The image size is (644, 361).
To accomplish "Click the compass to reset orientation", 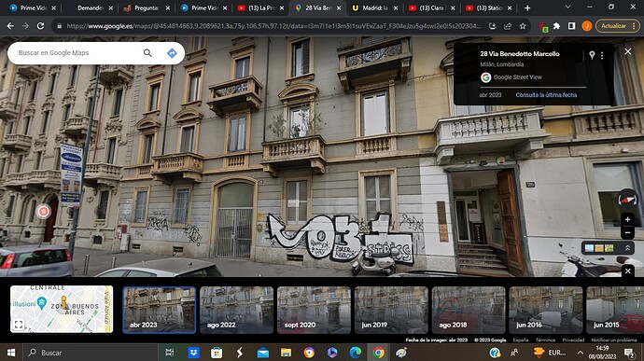I will 627,200.
